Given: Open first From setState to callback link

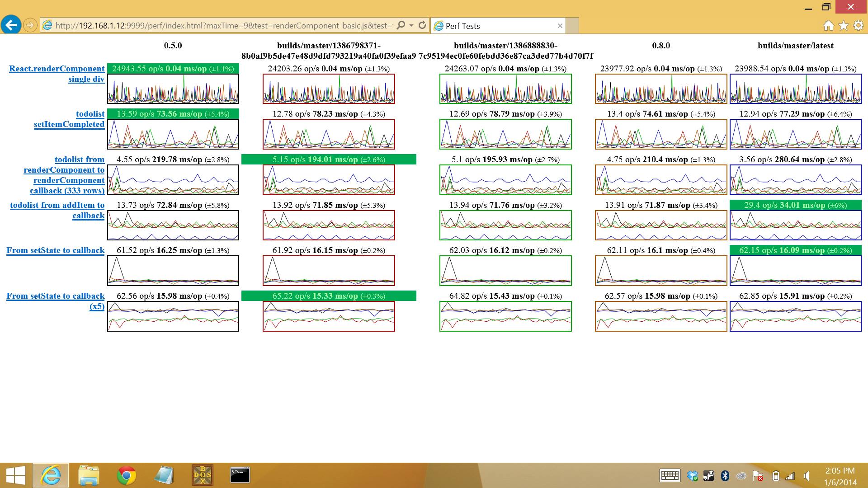Looking at the screenshot, I should (x=56, y=250).
